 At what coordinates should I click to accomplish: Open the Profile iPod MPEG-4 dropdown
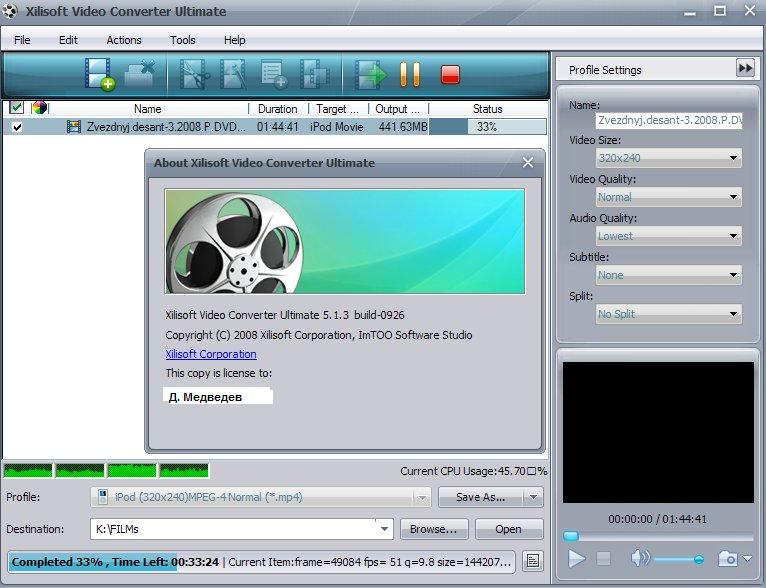coord(422,498)
